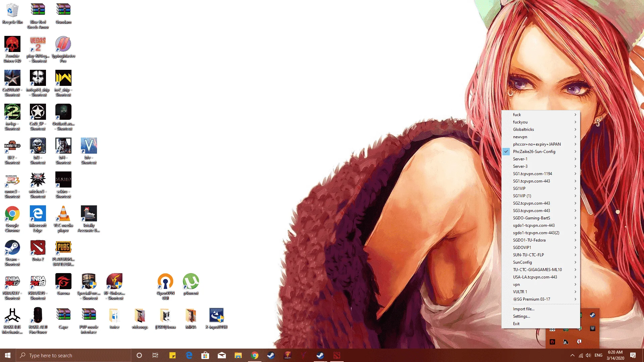The image size is (644, 362).
Task: Select the SG Premium 03-17 entry
Action: pyautogui.click(x=541, y=299)
